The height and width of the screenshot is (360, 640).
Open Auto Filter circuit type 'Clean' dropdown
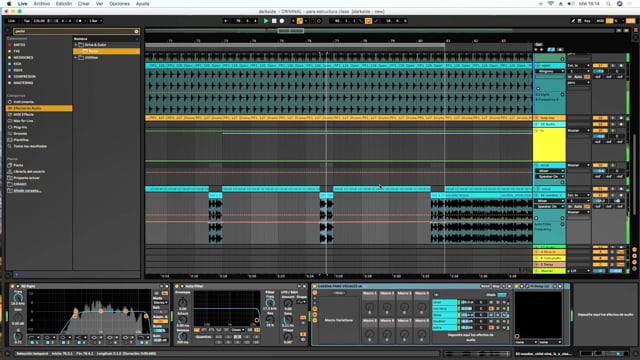click(x=237, y=330)
